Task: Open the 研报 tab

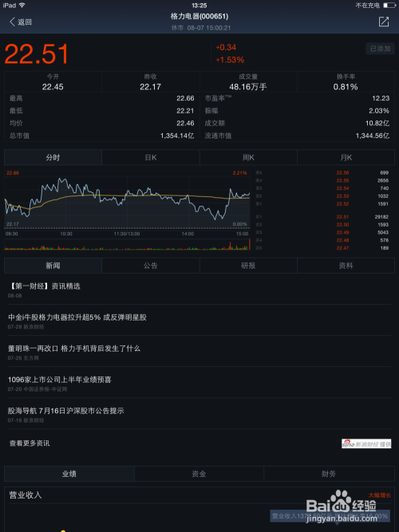Action: click(248, 266)
